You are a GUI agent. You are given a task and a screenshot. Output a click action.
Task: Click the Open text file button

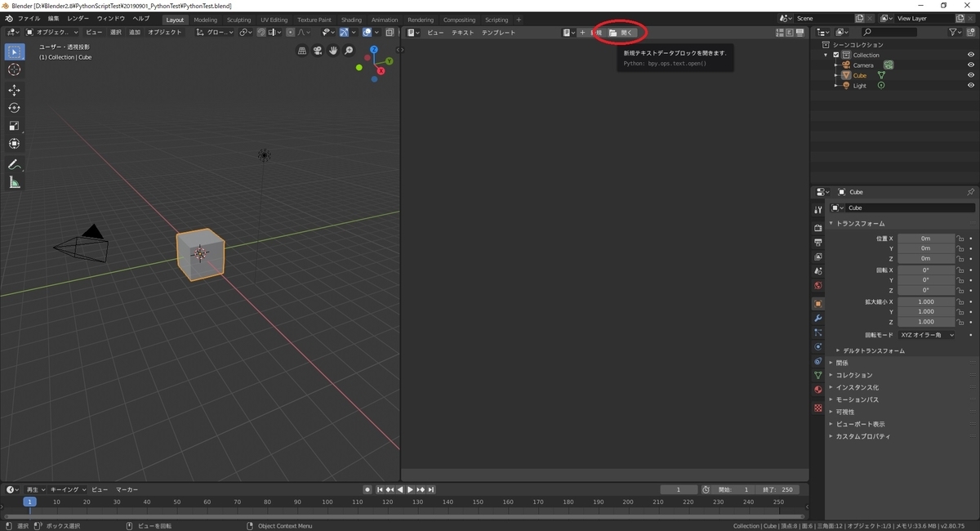pyautogui.click(x=621, y=33)
